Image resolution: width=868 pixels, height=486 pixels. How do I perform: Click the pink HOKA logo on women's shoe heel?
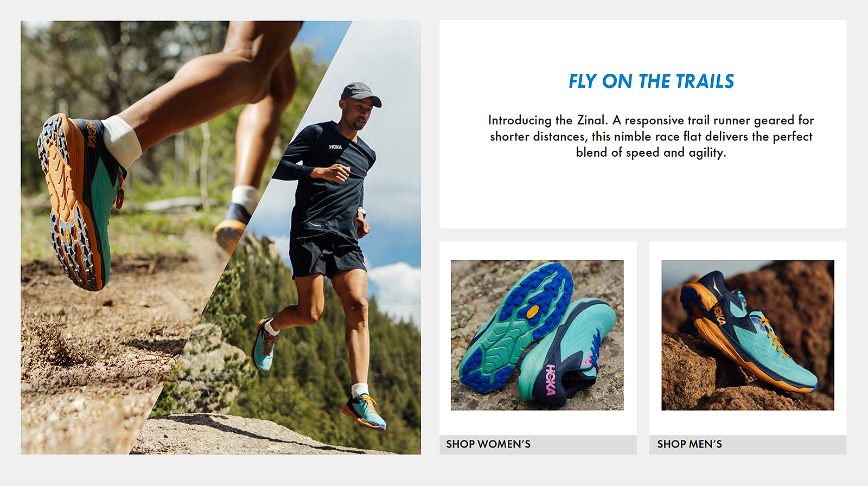[x=551, y=379]
